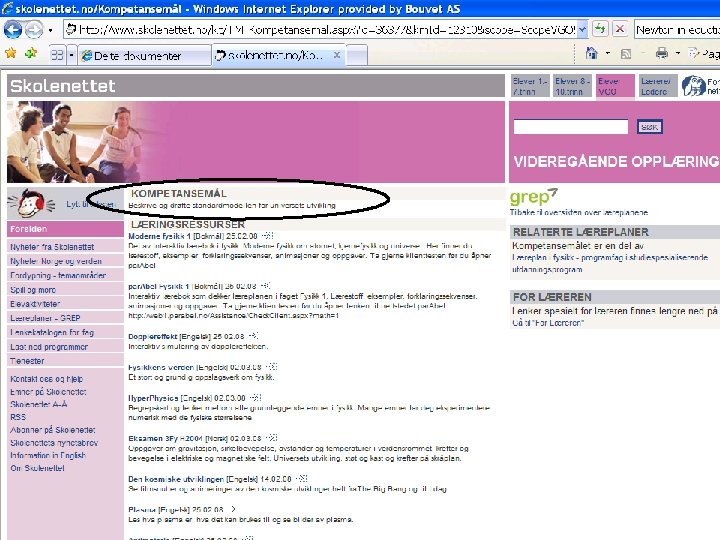Screen dimensions: 720x540
Task: Open the Page menu icon in toolbar
Action: pos(694,53)
